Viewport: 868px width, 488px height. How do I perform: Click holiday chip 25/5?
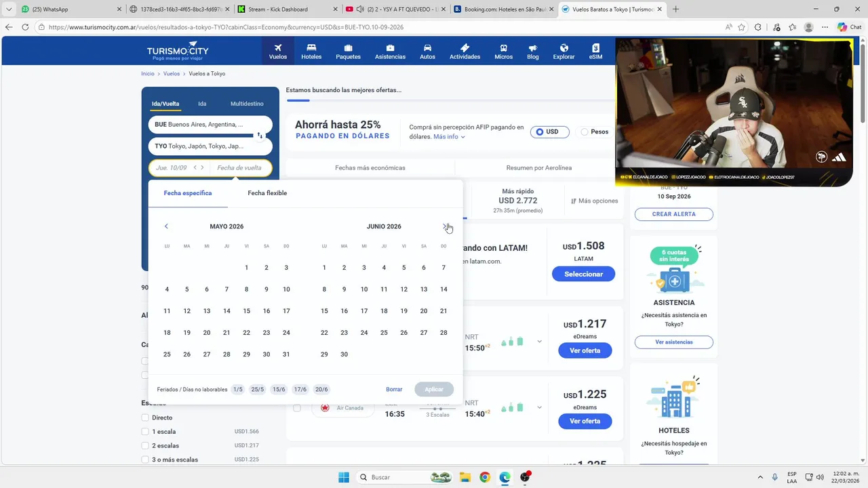257,389
